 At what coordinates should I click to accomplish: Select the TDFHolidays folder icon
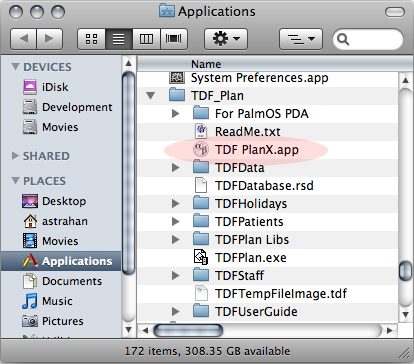tap(201, 203)
